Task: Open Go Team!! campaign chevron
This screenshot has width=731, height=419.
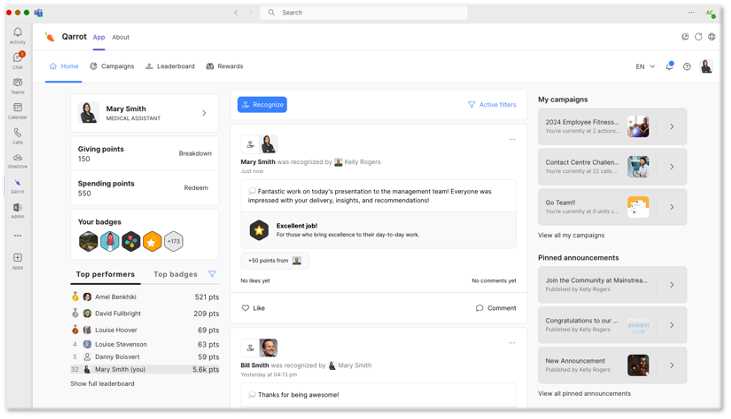Action: pyautogui.click(x=672, y=207)
